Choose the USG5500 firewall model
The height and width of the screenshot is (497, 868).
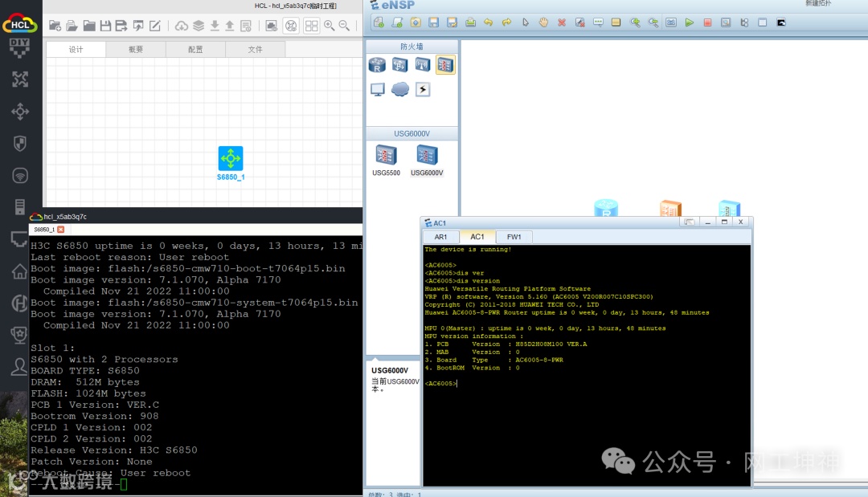pos(386,161)
